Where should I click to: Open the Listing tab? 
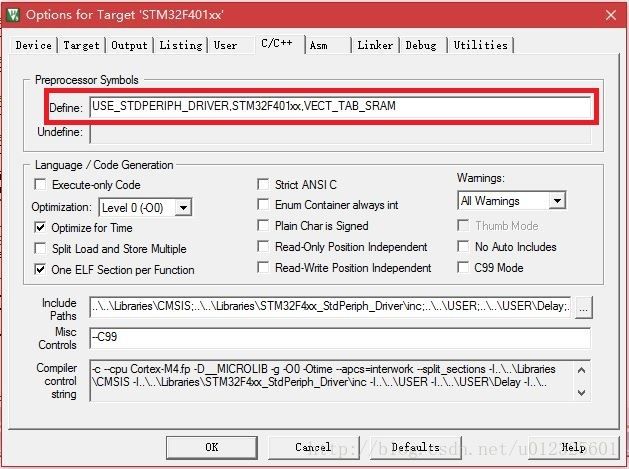click(x=181, y=45)
